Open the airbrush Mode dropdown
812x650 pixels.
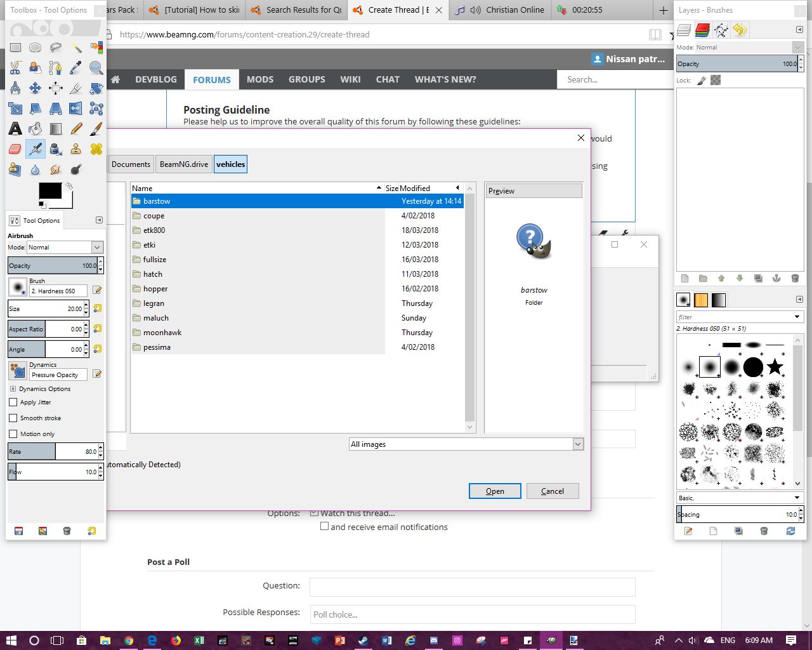[x=65, y=248]
